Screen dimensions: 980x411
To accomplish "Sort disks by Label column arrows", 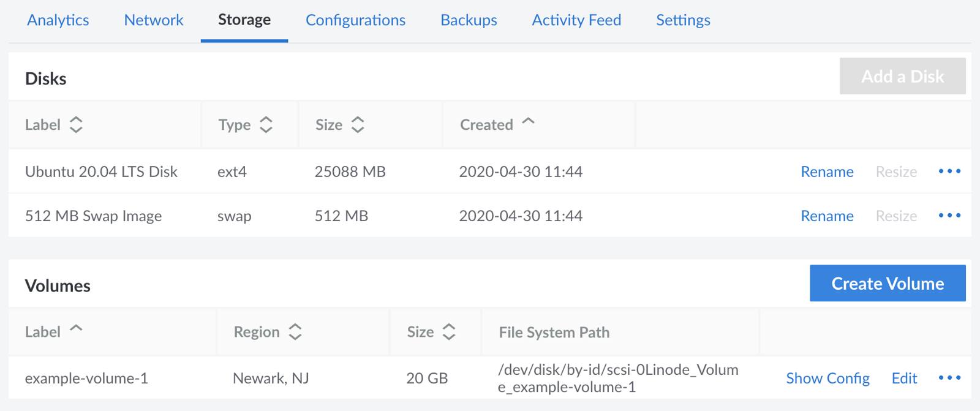I will click(x=76, y=125).
